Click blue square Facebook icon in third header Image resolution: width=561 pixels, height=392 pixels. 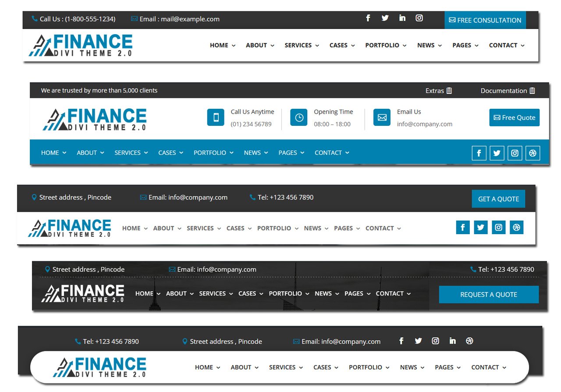463,227
